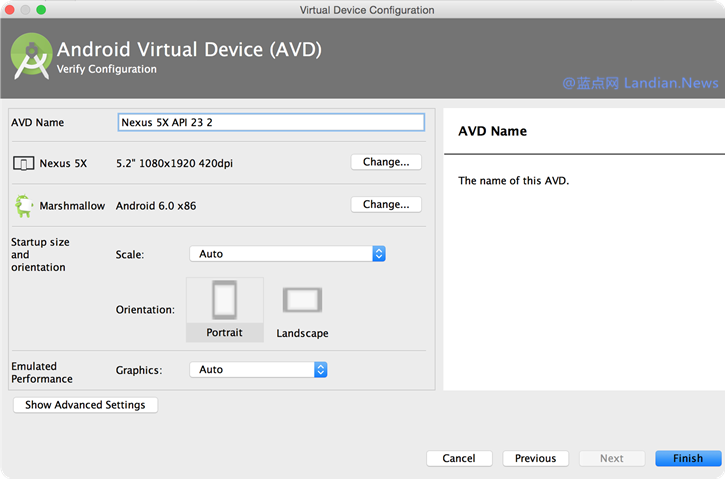
Task: Minimize the window with the yellow button
Action: pos(26,10)
